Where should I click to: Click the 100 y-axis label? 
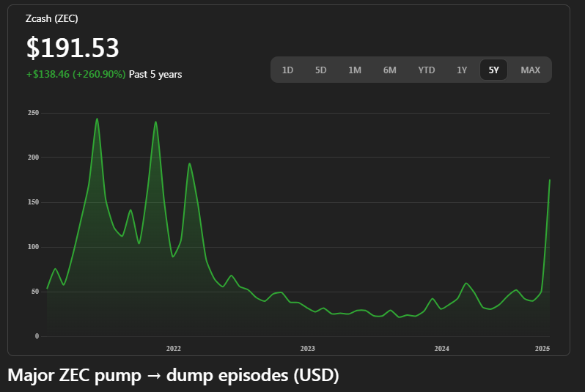coord(33,247)
